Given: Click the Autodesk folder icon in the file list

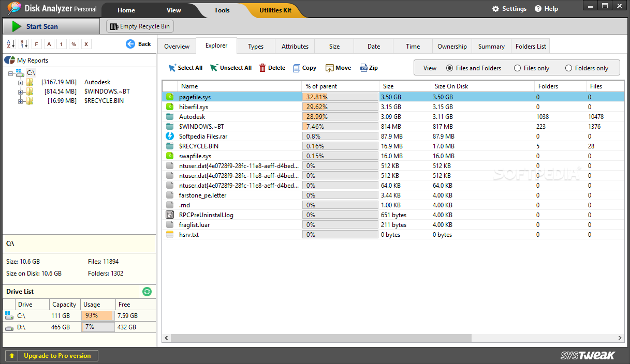Looking at the screenshot, I should [x=170, y=116].
